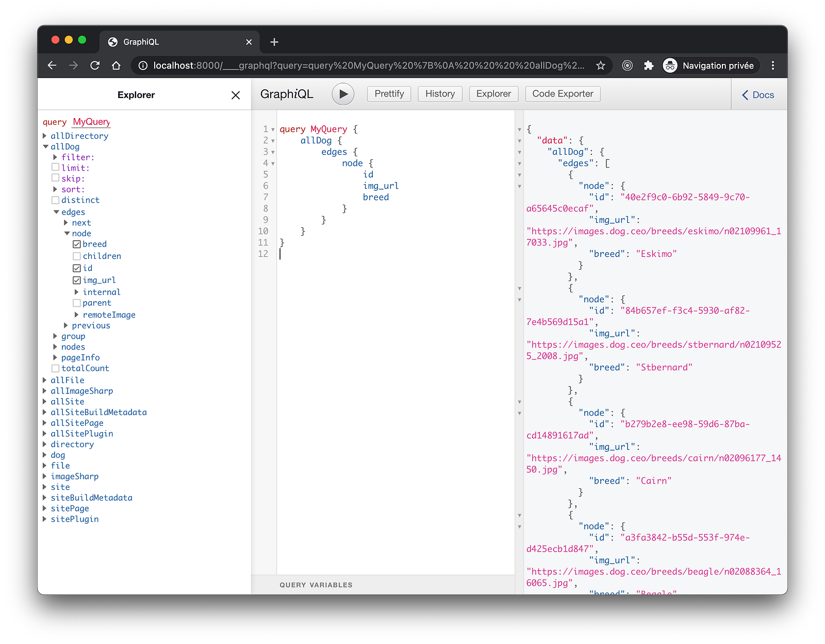825x644 pixels.
Task: Navigate back in browser history
Action: click(52, 65)
